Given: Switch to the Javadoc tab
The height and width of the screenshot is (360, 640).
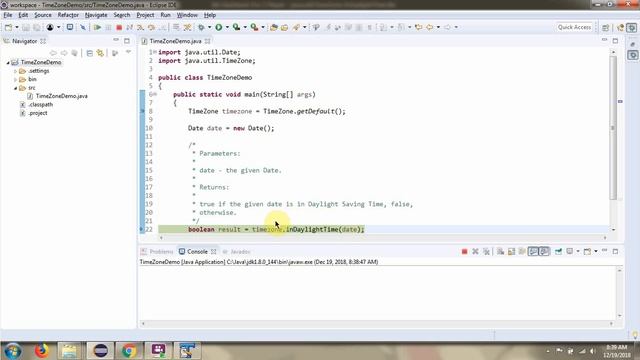Looking at the screenshot, I should (237, 251).
